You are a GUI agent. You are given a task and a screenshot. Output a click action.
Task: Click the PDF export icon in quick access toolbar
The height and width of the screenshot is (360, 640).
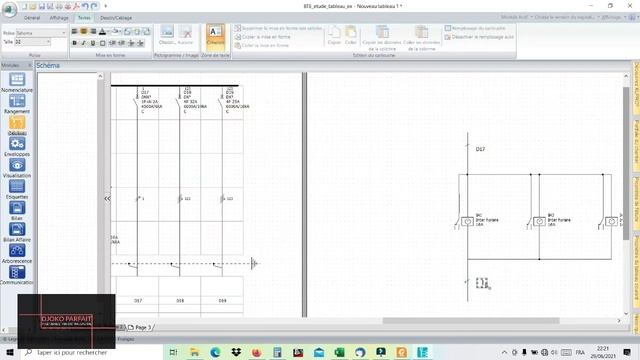76,6
